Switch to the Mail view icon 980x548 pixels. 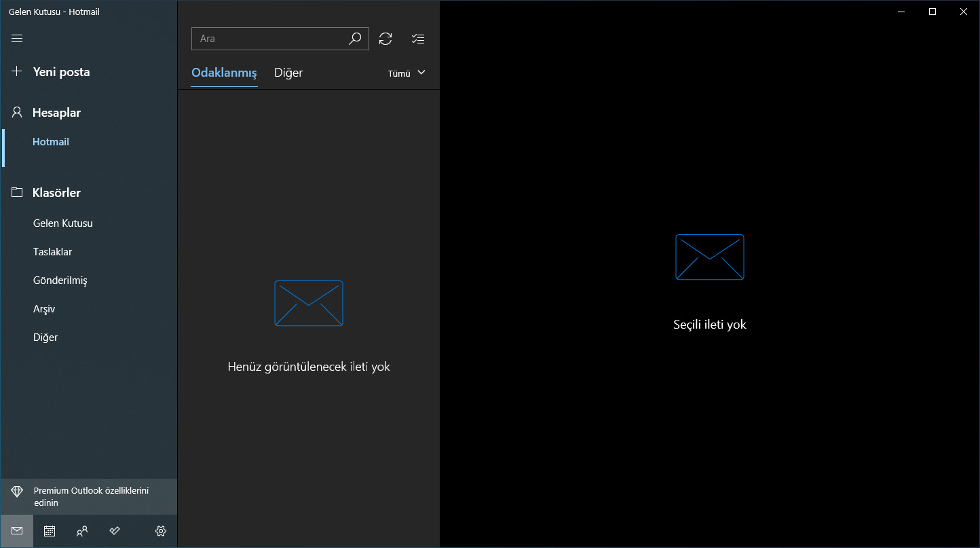(x=17, y=531)
